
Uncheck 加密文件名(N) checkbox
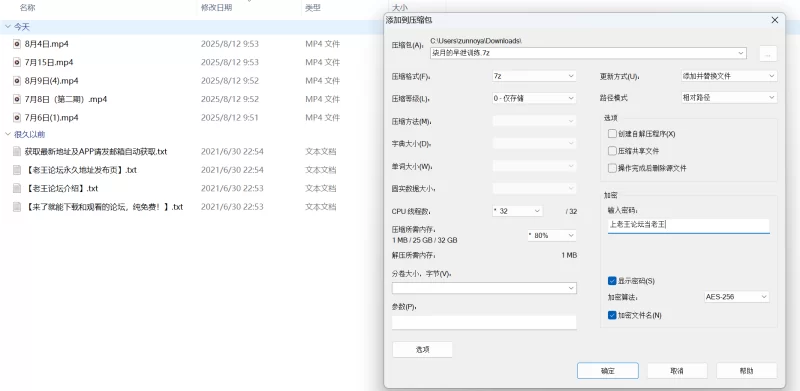pyautogui.click(x=612, y=315)
